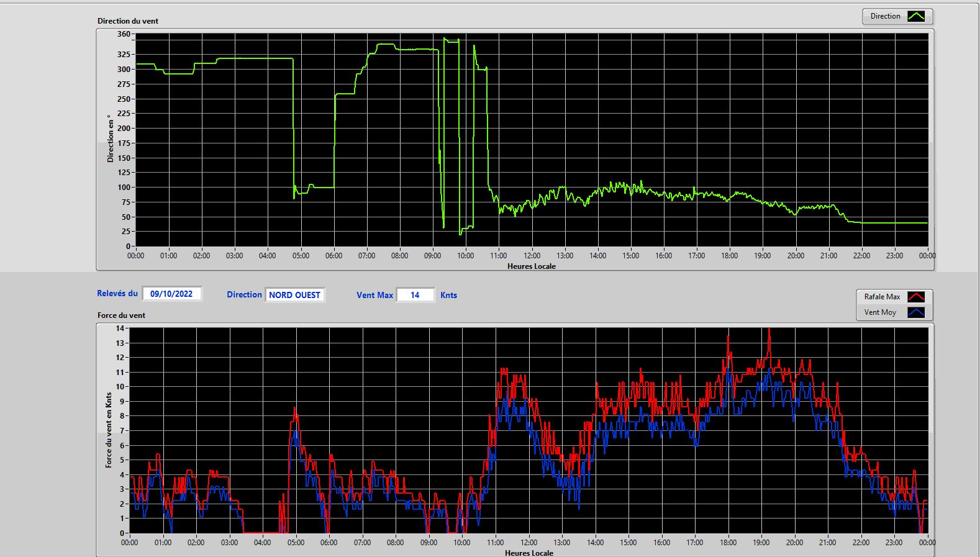Click the 'Heures Locale' label under direction chart
Image resolution: width=980 pixels, height=557 pixels.
tap(532, 266)
